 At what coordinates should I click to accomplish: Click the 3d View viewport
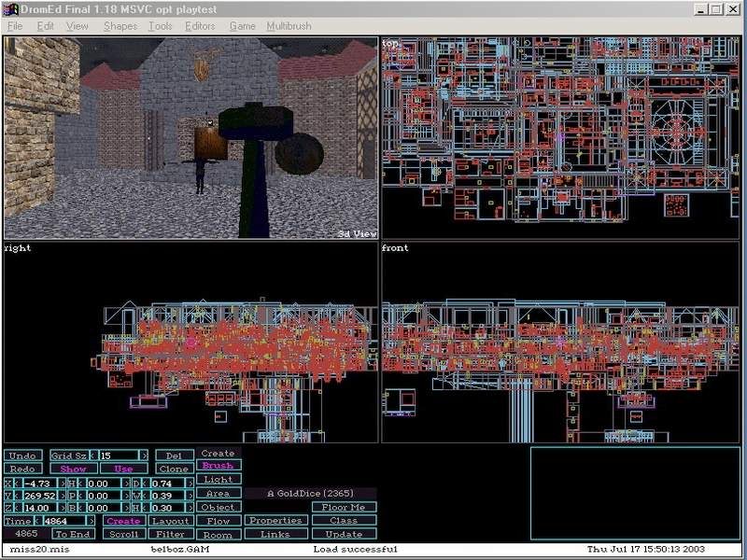coord(191,137)
